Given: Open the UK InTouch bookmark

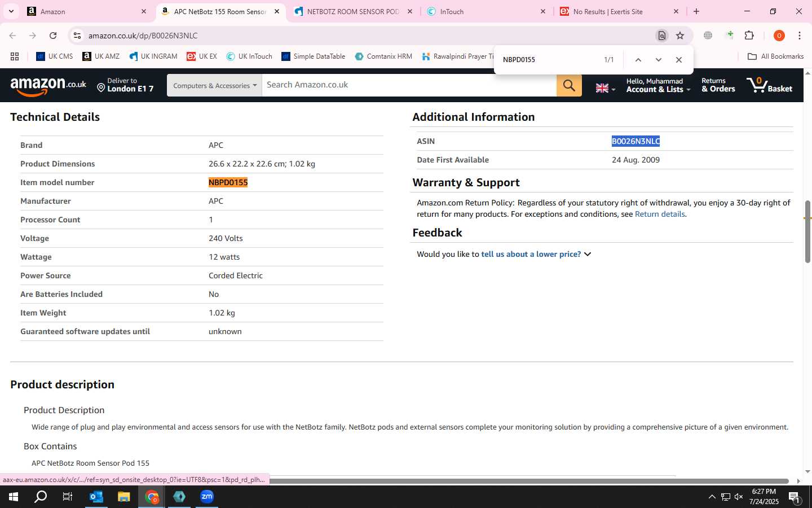Looking at the screenshot, I should click(x=249, y=56).
